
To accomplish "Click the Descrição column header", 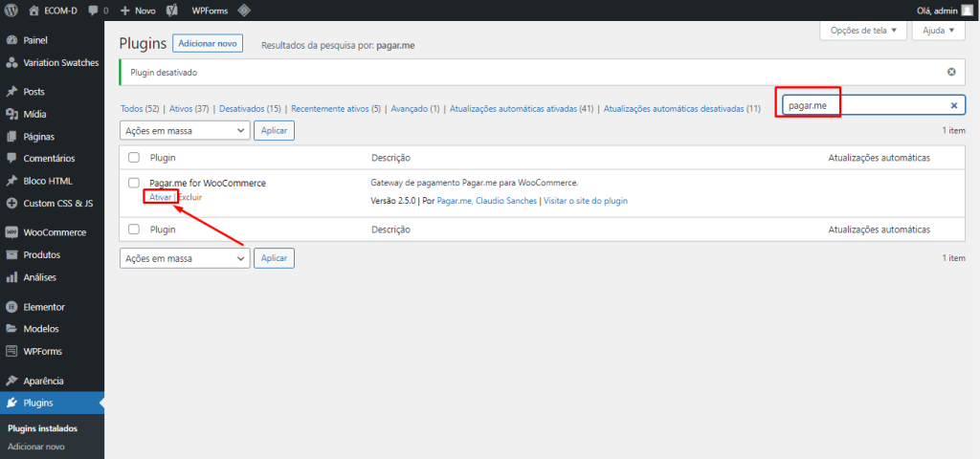I will (x=390, y=158).
